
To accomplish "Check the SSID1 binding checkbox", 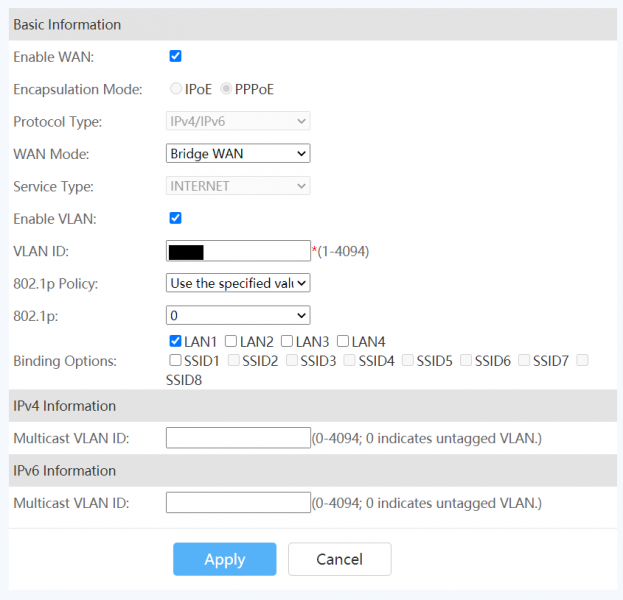I will point(176,360).
